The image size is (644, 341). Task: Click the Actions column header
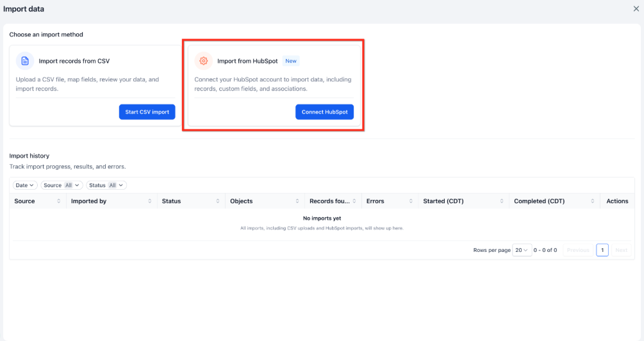pyautogui.click(x=617, y=201)
